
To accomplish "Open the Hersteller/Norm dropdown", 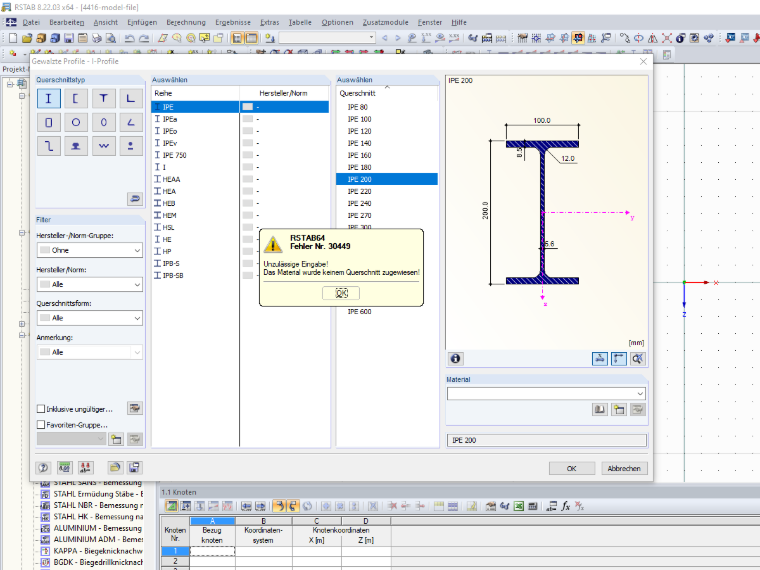I will (x=90, y=285).
